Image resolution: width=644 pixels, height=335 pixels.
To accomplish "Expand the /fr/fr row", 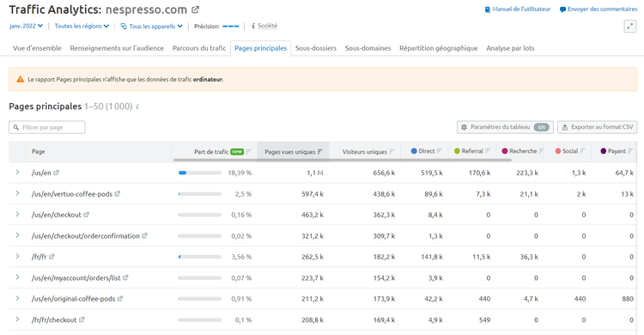I will (x=17, y=256).
